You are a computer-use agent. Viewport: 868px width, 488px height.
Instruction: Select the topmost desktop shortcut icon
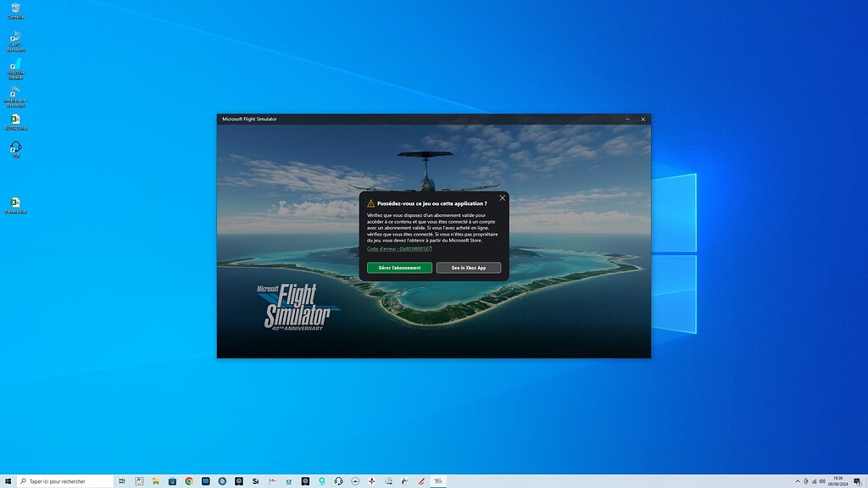click(x=14, y=10)
